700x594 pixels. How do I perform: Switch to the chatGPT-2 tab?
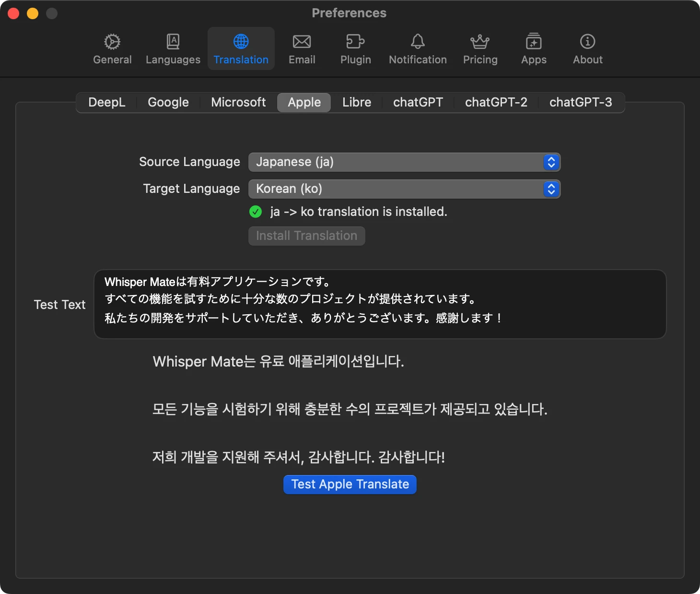pos(496,103)
